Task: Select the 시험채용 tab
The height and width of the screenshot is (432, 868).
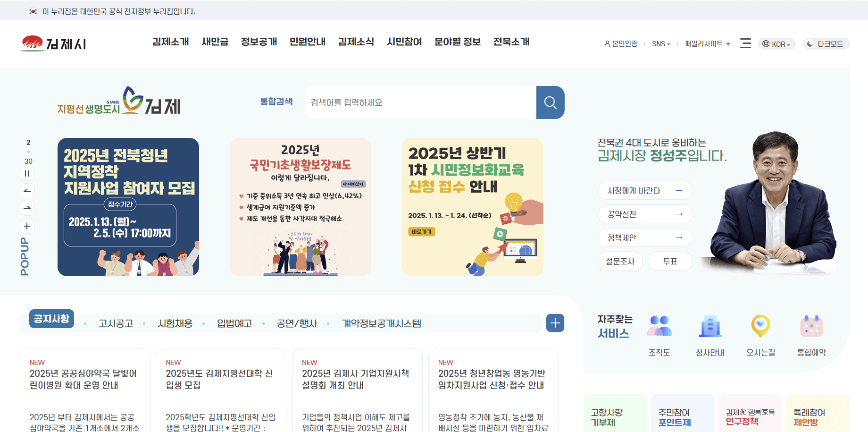Action: click(x=175, y=323)
